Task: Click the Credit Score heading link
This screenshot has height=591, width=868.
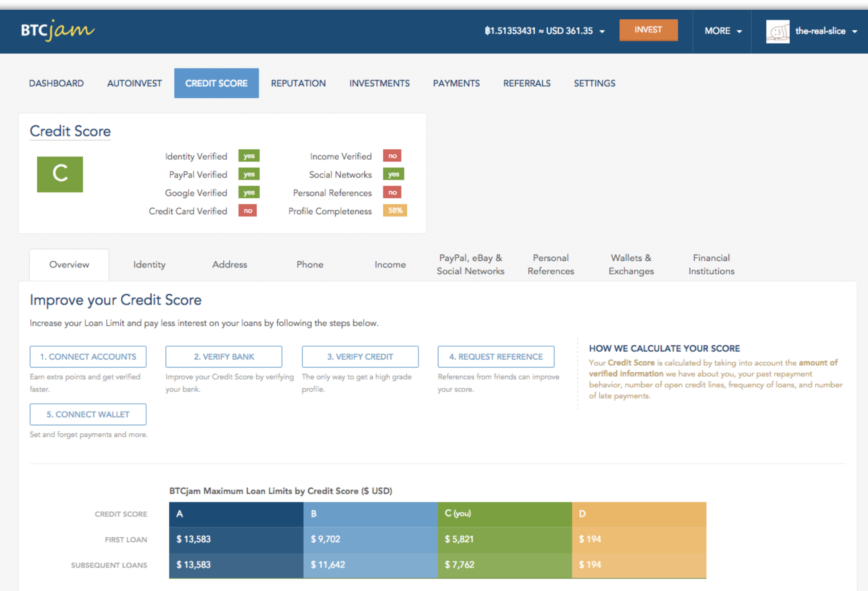Action: point(70,131)
